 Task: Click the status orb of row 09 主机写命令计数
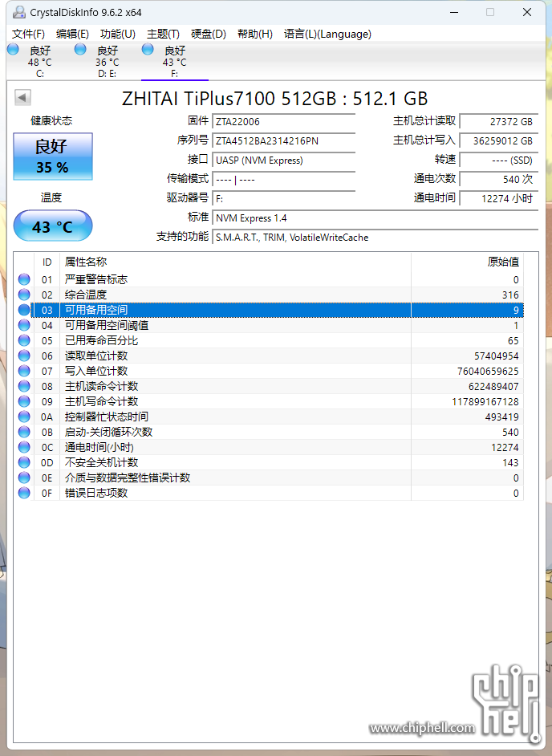tap(24, 401)
